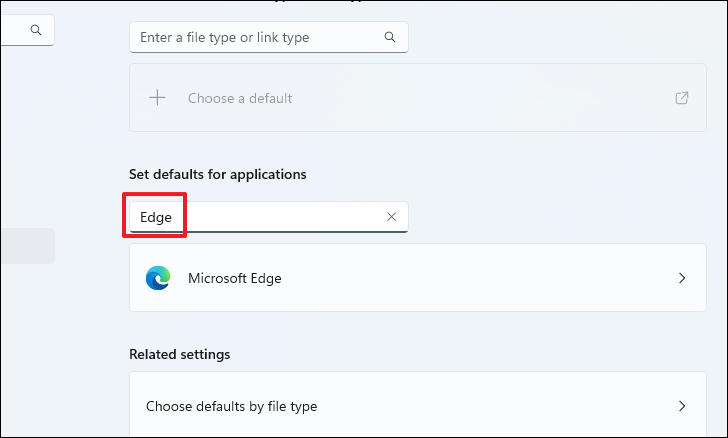
Task: Click the Related settings heading
Action: [x=179, y=354]
